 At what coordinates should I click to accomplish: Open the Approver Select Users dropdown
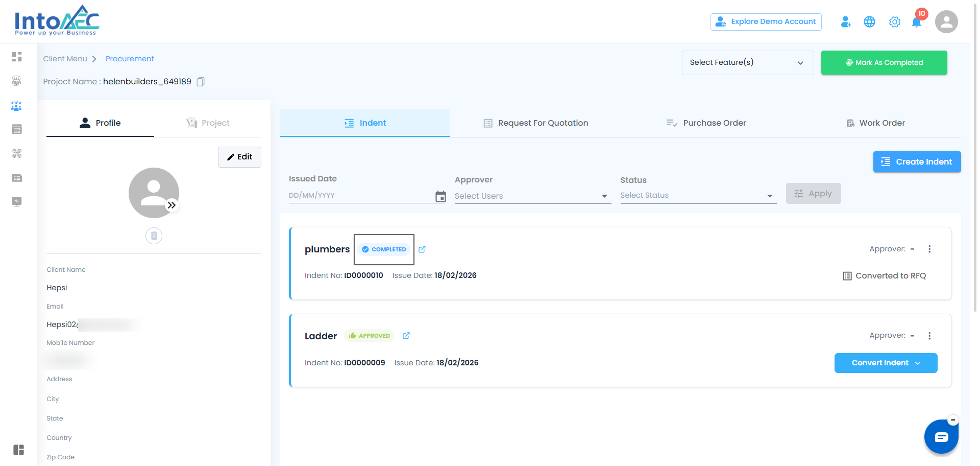click(533, 196)
